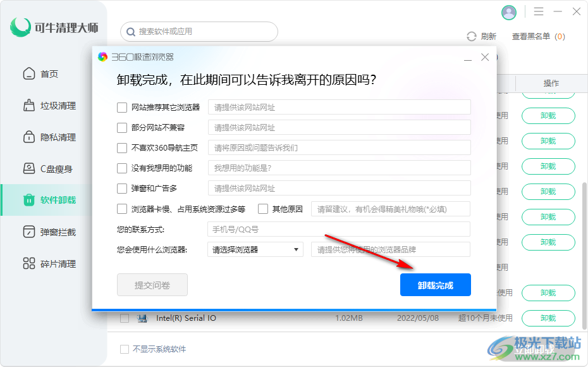Click the 请将原因或问题告诉我们 field

click(340, 148)
